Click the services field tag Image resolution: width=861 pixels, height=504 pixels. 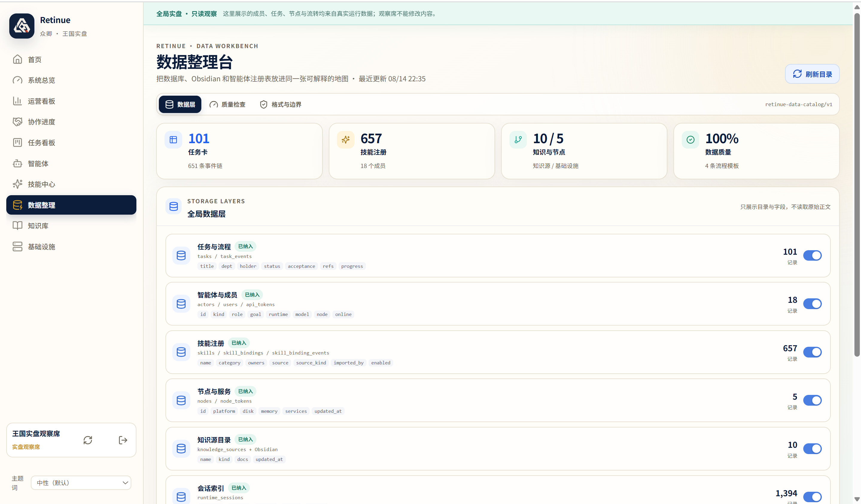[x=296, y=411]
